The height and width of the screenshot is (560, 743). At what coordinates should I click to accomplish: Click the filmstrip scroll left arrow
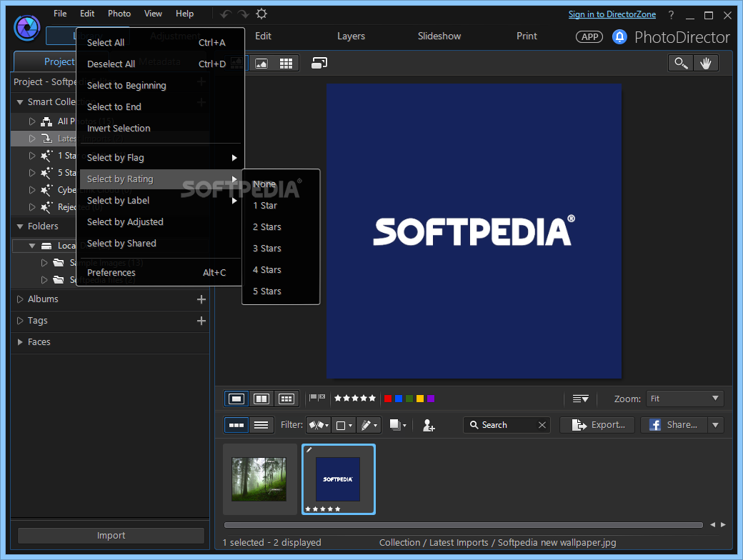click(713, 524)
